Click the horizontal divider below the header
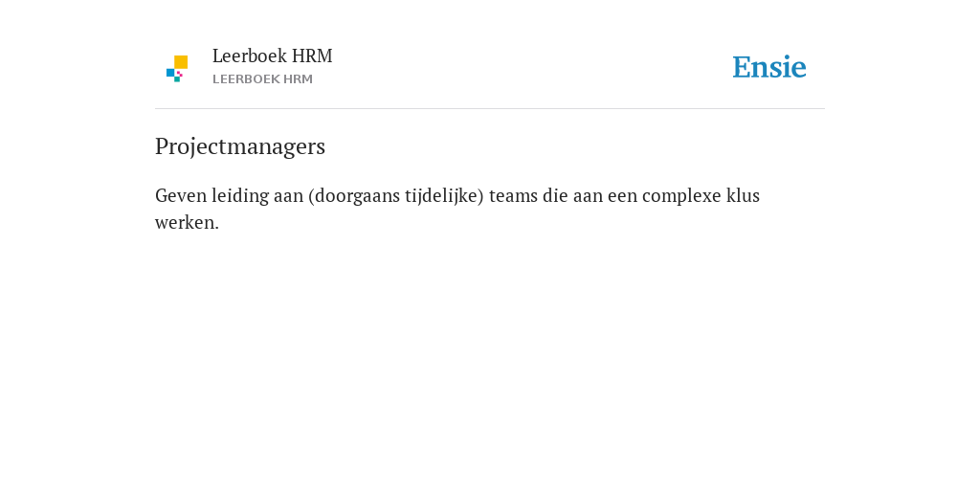The image size is (980, 490). [x=490, y=109]
